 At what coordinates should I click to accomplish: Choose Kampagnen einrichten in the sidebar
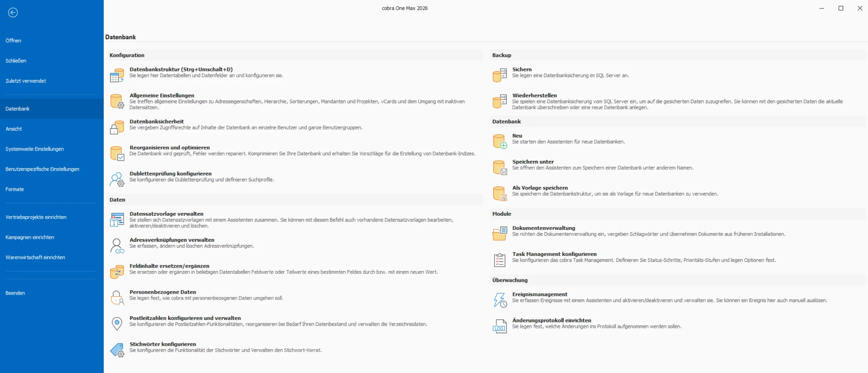(30, 237)
